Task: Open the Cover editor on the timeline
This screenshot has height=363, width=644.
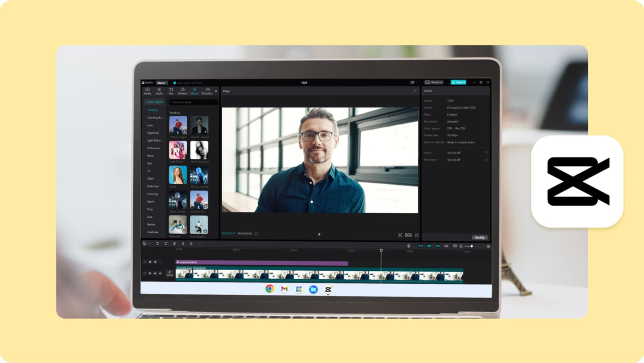Action: (x=169, y=273)
